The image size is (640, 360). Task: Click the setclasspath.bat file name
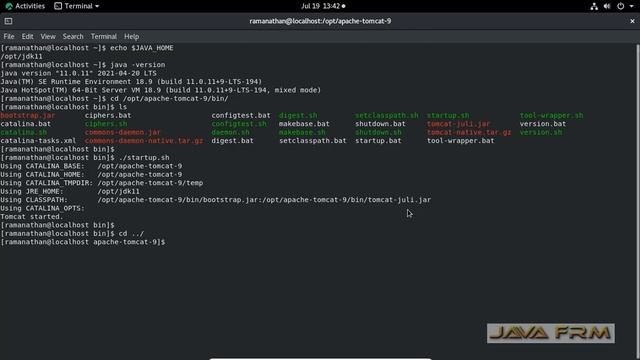pyautogui.click(x=313, y=140)
